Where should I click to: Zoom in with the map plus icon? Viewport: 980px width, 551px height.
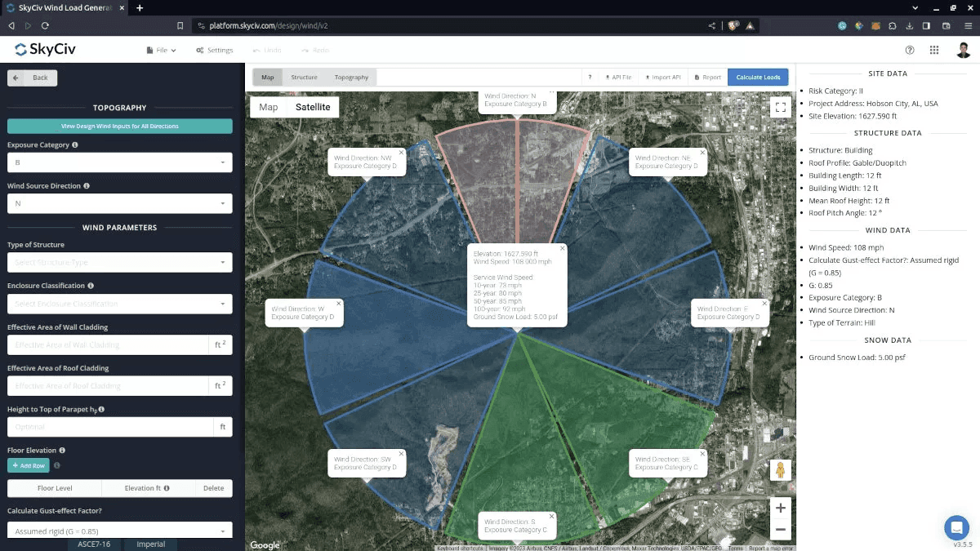click(x=780, y=508)
